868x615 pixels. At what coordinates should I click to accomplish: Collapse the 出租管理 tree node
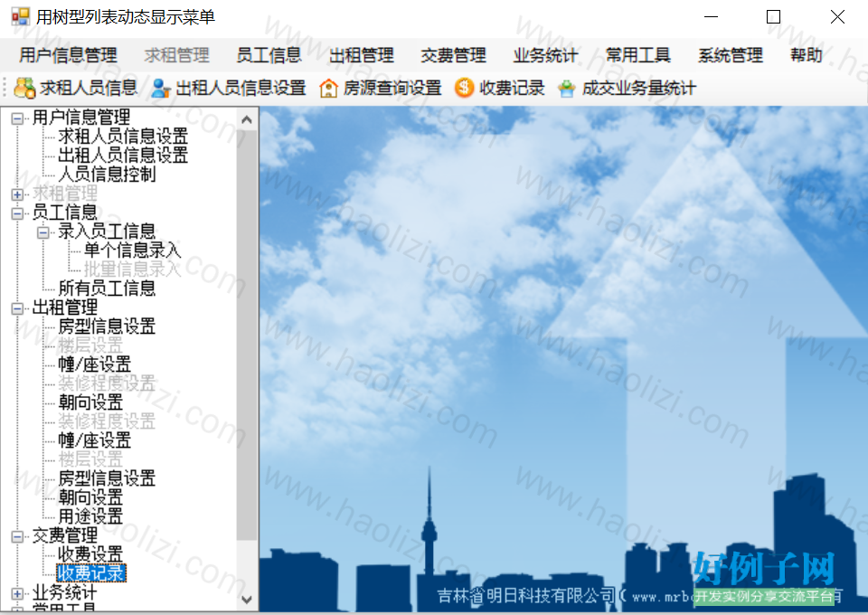[17, 308]
